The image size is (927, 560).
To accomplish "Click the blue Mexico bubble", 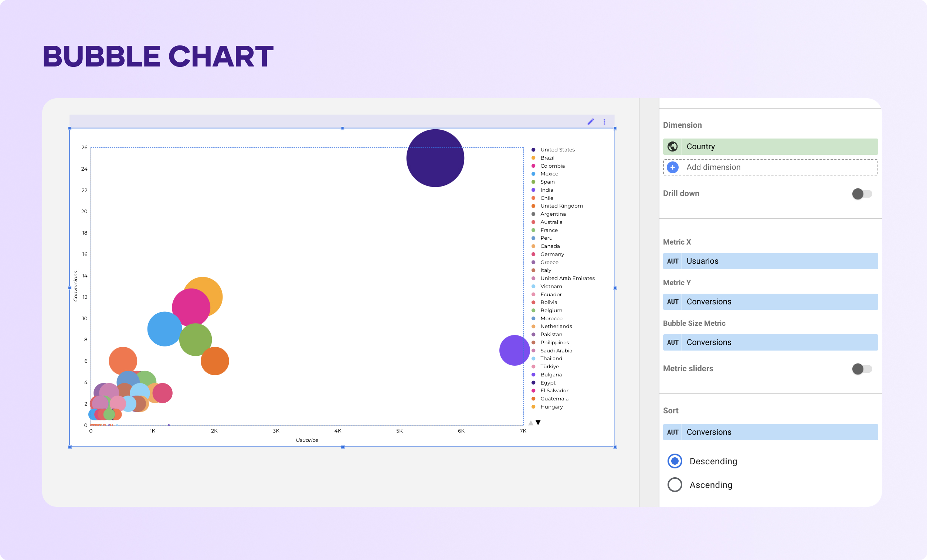I will pos(164,329).
